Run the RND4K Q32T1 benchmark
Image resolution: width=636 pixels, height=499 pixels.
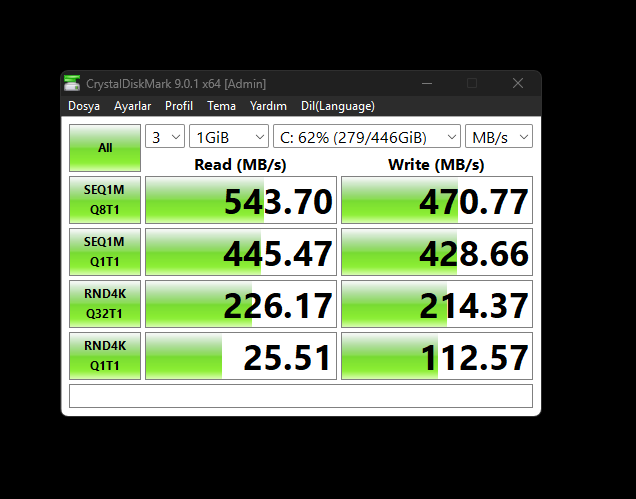[105, 303]
